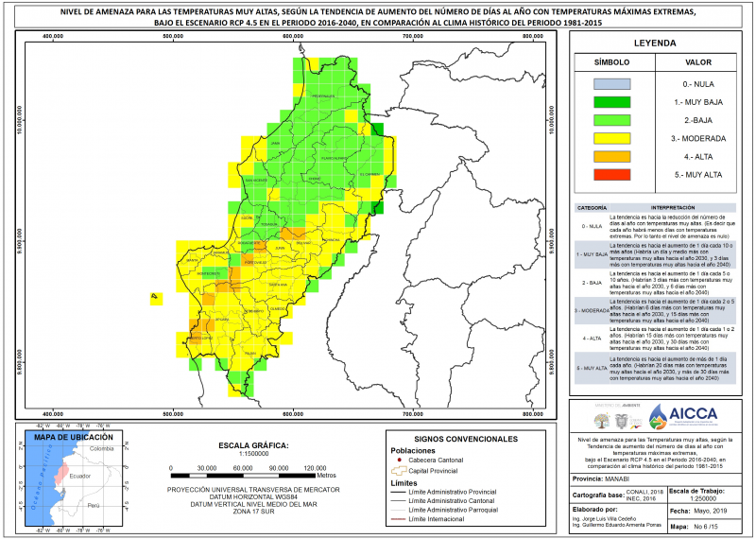Click the ESCALA GRÁFICA heading

tap(253, 445)
